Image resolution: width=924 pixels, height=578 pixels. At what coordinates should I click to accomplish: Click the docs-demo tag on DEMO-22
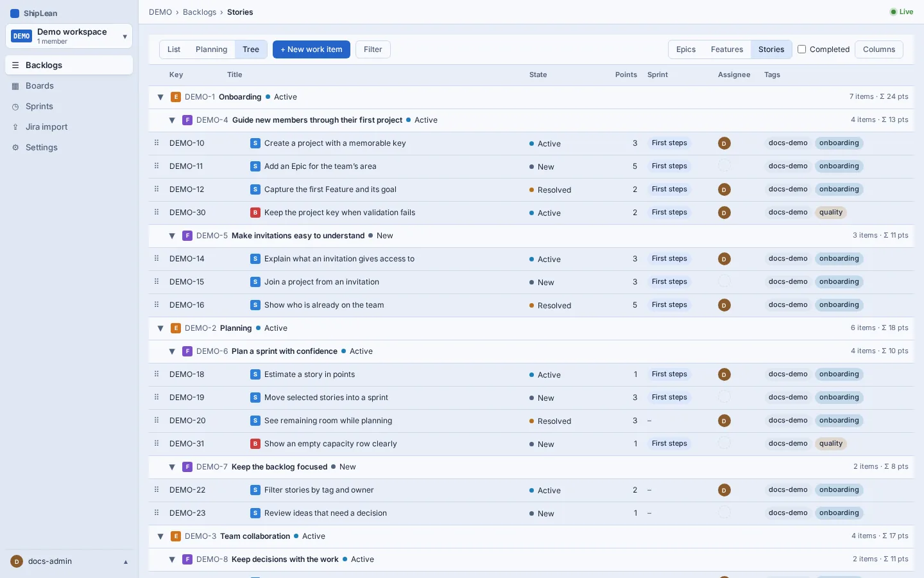788,490
